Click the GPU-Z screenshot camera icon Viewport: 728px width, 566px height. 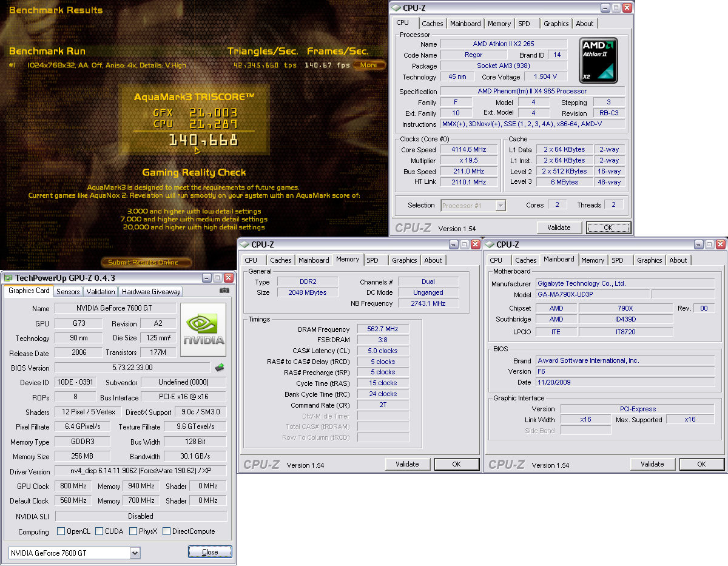224,291
